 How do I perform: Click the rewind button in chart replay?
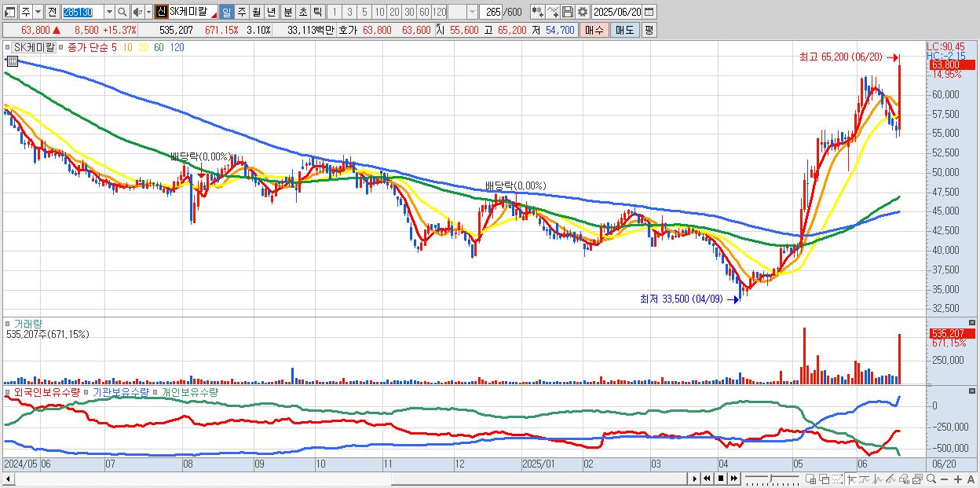707,479
